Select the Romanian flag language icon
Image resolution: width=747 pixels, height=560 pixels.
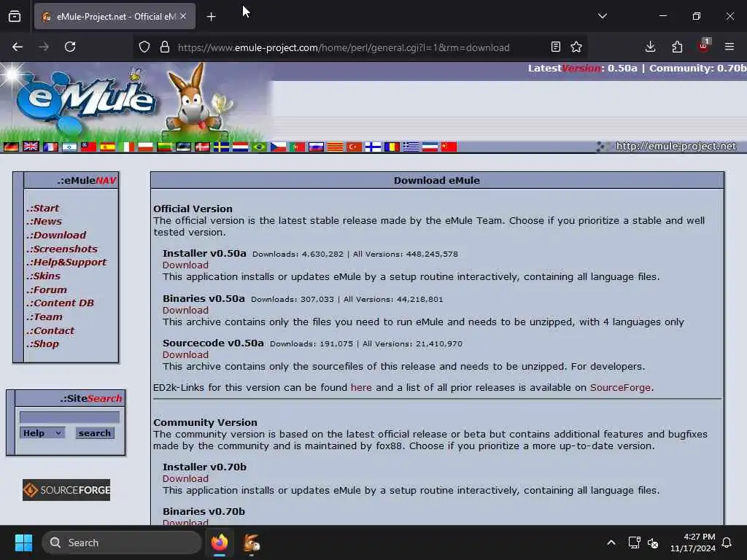pos(392,147)
